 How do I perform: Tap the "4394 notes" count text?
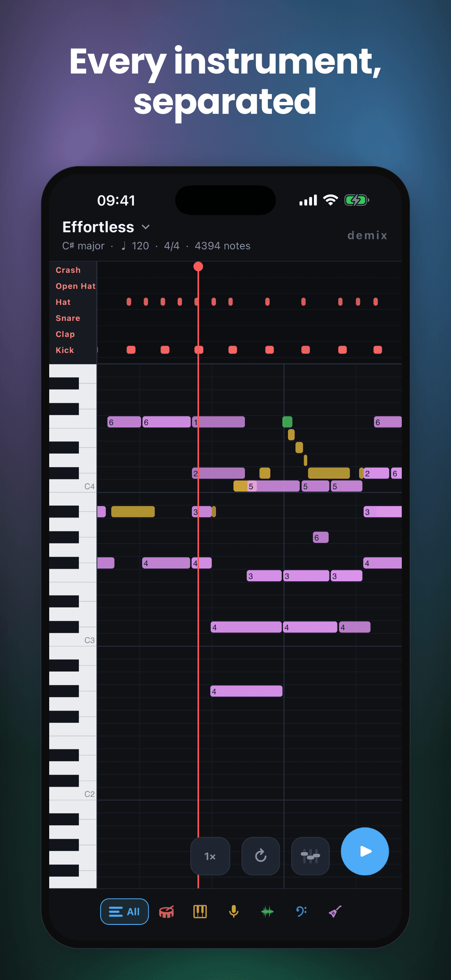click(x=223, y=246)
